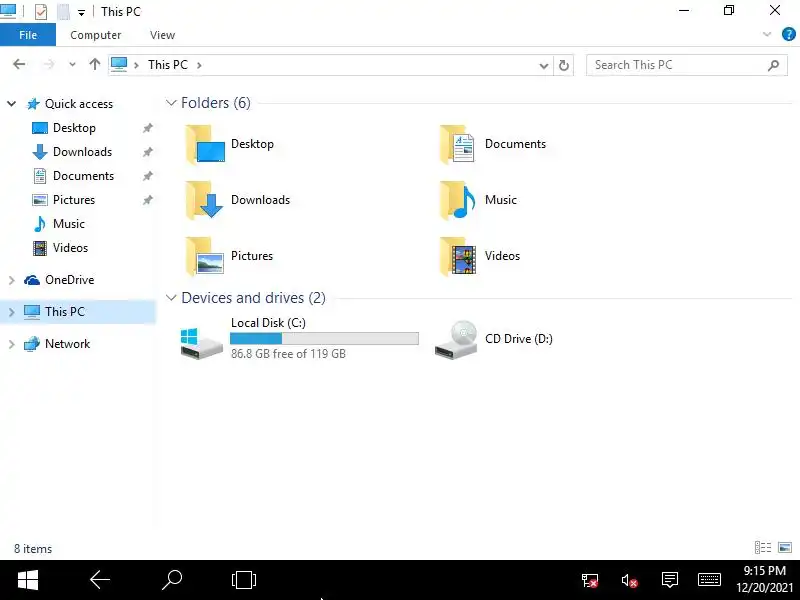The image size is (800, 600).
Task: Click the '86.8 GB free of 119 GB' text
Action: pyautogui.click(x=288, y=354)
